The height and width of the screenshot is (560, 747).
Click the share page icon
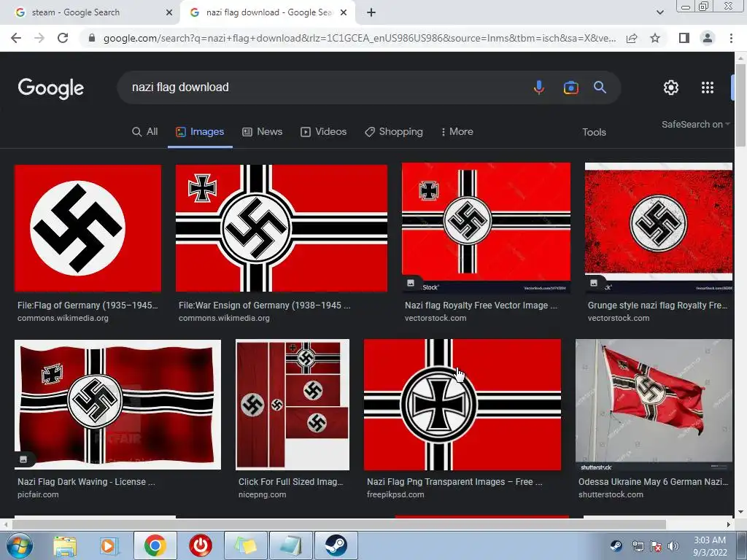click(632, 38)
